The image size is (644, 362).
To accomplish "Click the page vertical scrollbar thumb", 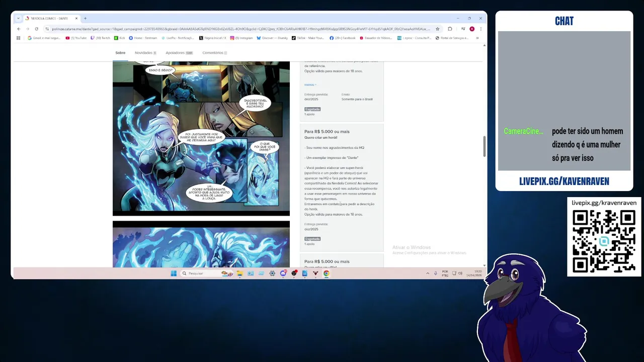I will pos(485,146).
